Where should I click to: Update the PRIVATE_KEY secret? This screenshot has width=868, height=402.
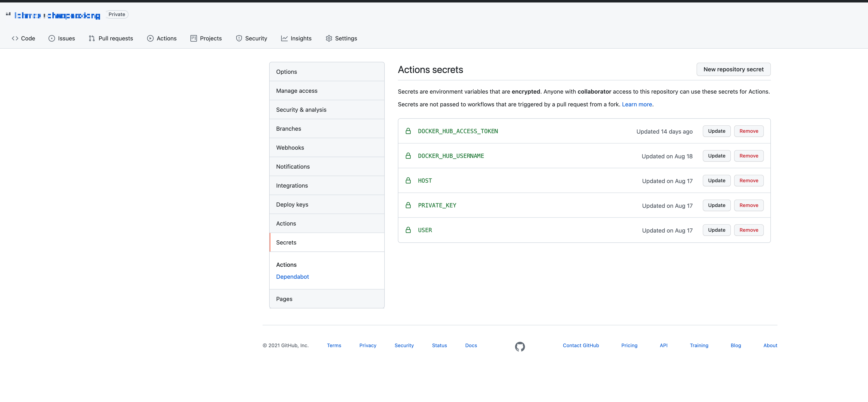click(716, 205)
